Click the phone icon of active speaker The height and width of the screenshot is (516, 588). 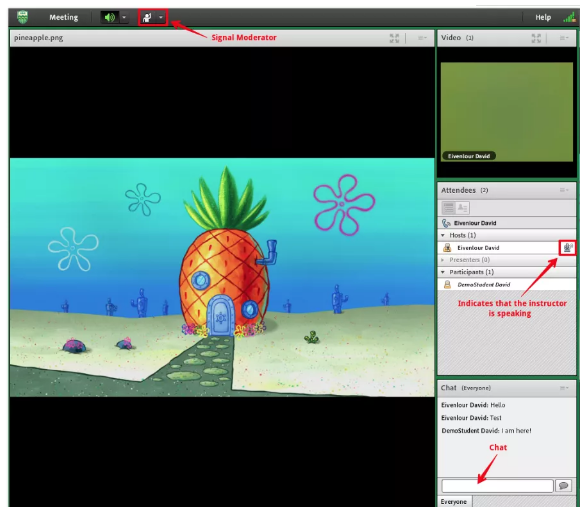click(x=446, y=223)
